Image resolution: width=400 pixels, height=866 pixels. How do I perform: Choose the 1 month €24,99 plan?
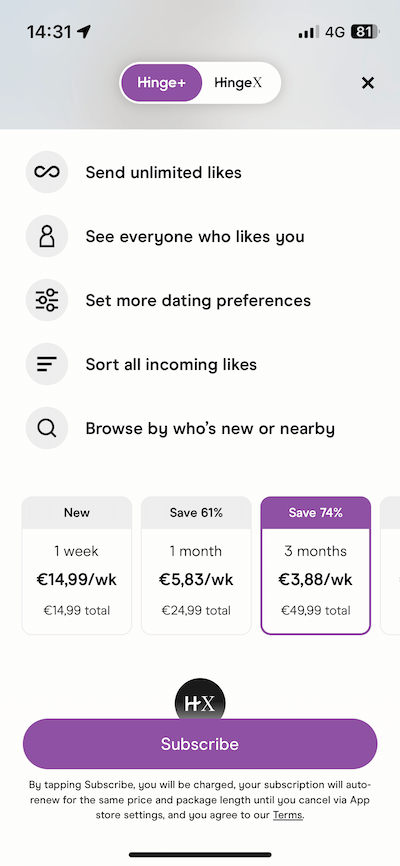point(196,566)
